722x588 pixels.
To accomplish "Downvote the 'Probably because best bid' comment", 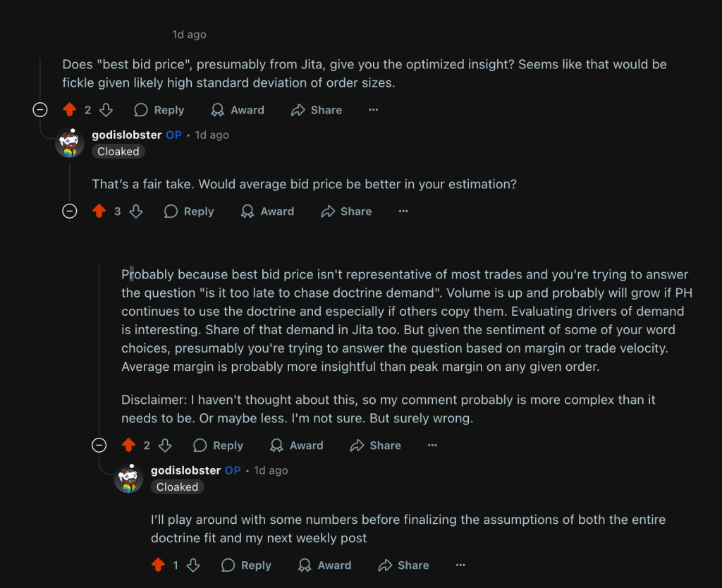I will pos(165,446).
